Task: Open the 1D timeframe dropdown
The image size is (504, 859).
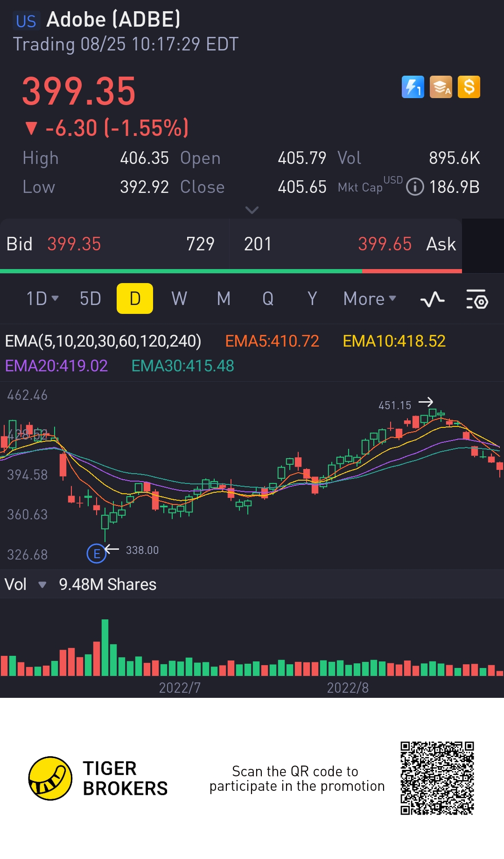Action: pyautogui.click(x=42, y=298)
